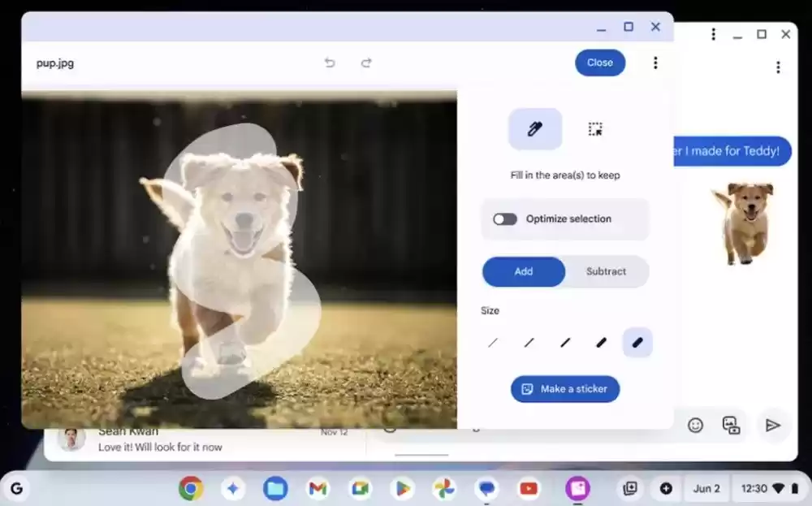Open Gallery's overflow menu
Screen dimensions: 812x506
(655, 63)
